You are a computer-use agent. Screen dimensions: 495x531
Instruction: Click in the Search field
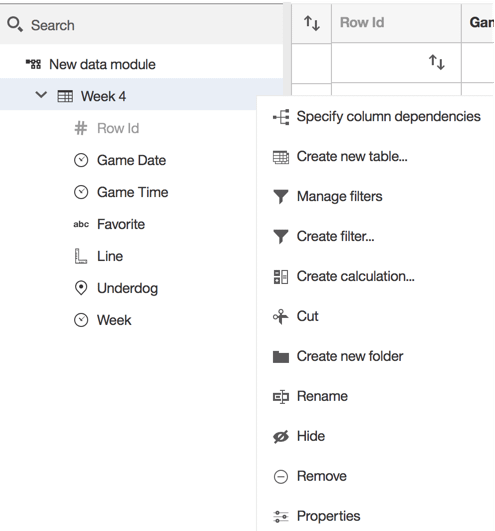click(x=142, y=24)
